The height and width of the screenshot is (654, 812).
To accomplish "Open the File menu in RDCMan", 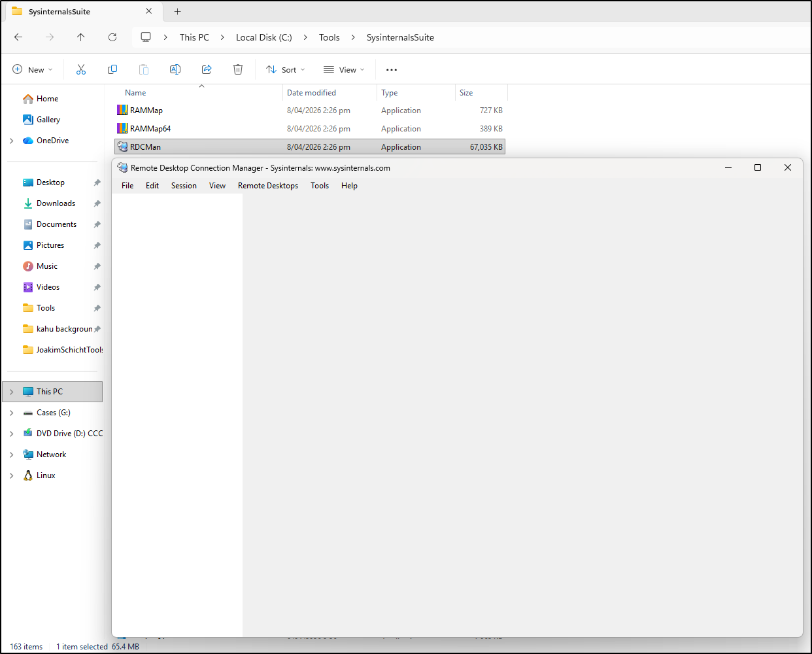I will (x=127, y=186).
